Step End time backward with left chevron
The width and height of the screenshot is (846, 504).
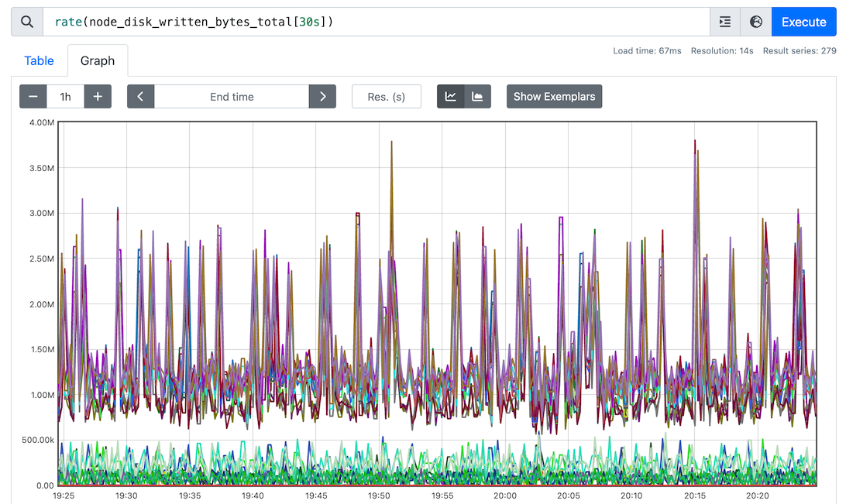(140, 97)
